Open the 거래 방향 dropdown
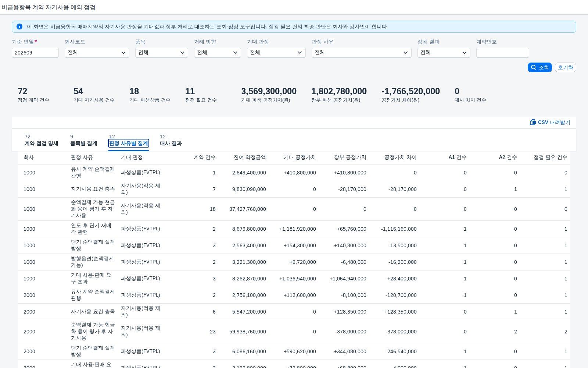This screenshot has height=368, width=588. click(218, 53)
